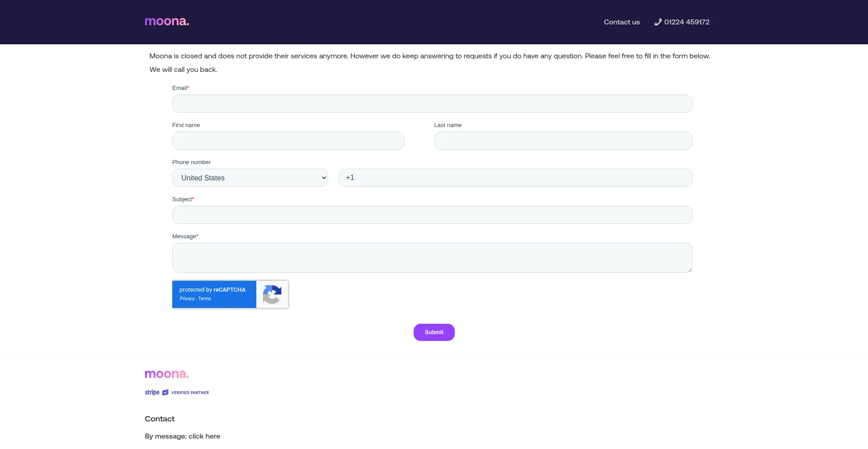Click the footer Contact heading
Screen dimensions: 868x449
pos(160,419)
